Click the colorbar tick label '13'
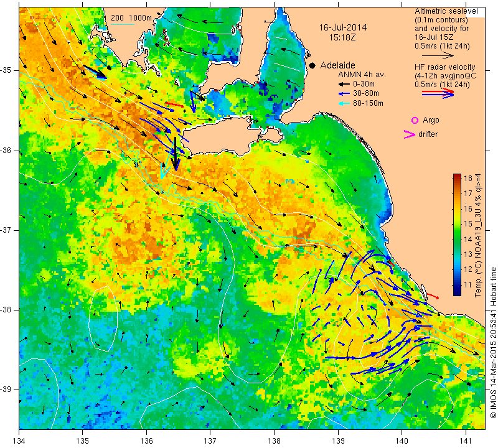Screen dimensions: 498x448 point(468,254)
